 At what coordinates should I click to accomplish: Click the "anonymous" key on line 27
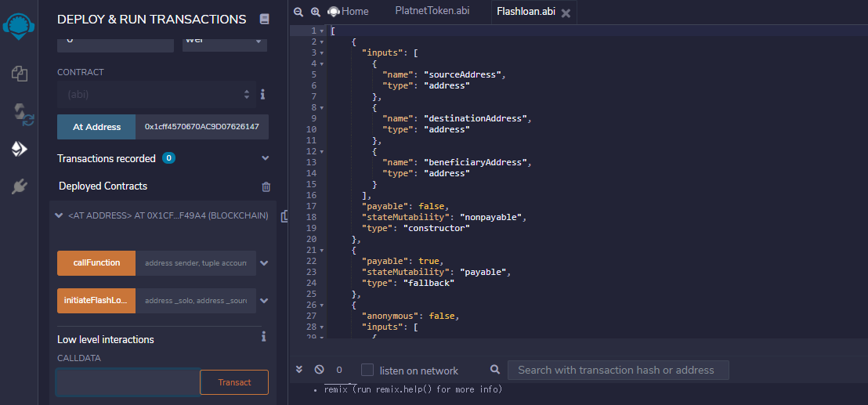click(x=390, y=316)
